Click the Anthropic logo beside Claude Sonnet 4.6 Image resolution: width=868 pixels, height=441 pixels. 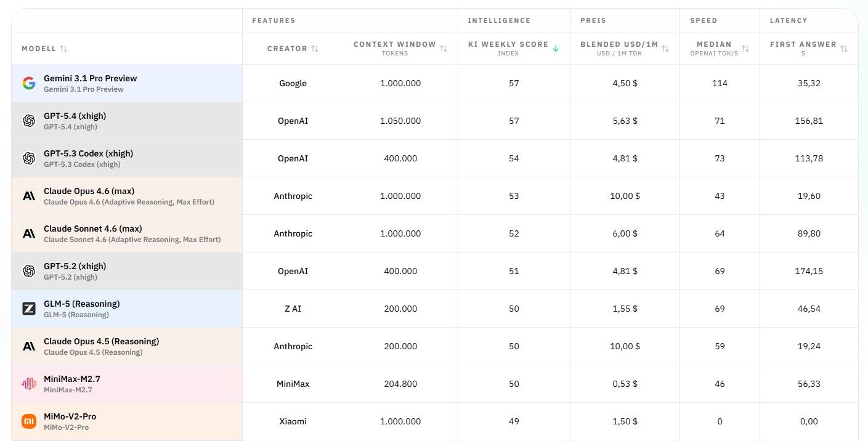29,233
